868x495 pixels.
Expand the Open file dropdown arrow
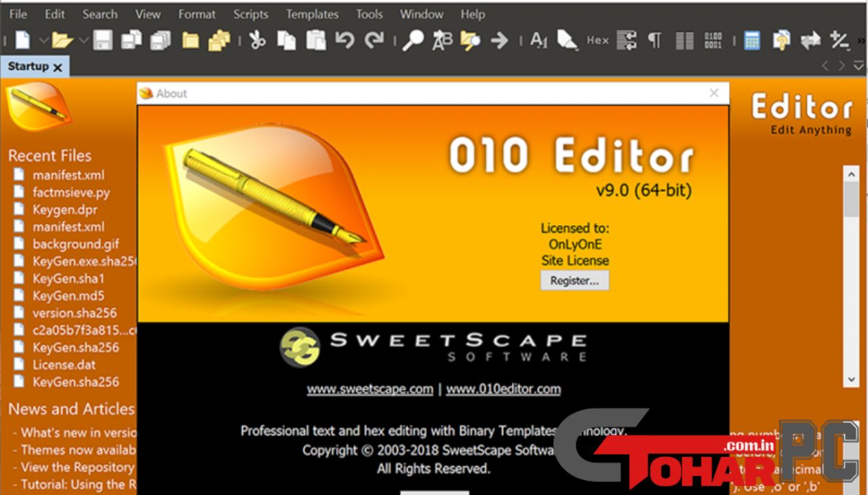coord(83,41)
